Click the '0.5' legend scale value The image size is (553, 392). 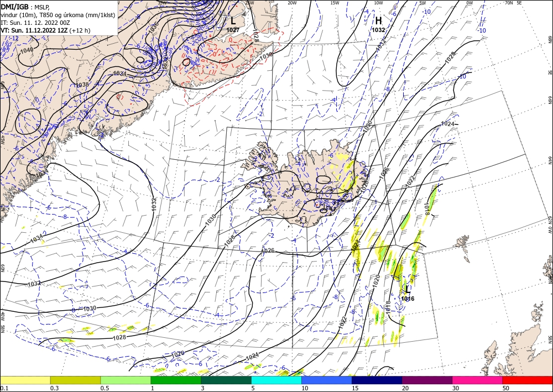[x=105, y=388]
